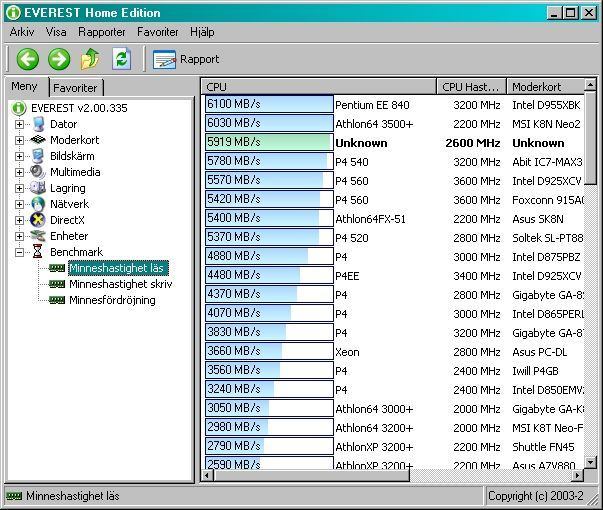The width and height of the screenshot is (603, 510).
Task: Expand the Nätverk tree node
Action: click(19, 204)
